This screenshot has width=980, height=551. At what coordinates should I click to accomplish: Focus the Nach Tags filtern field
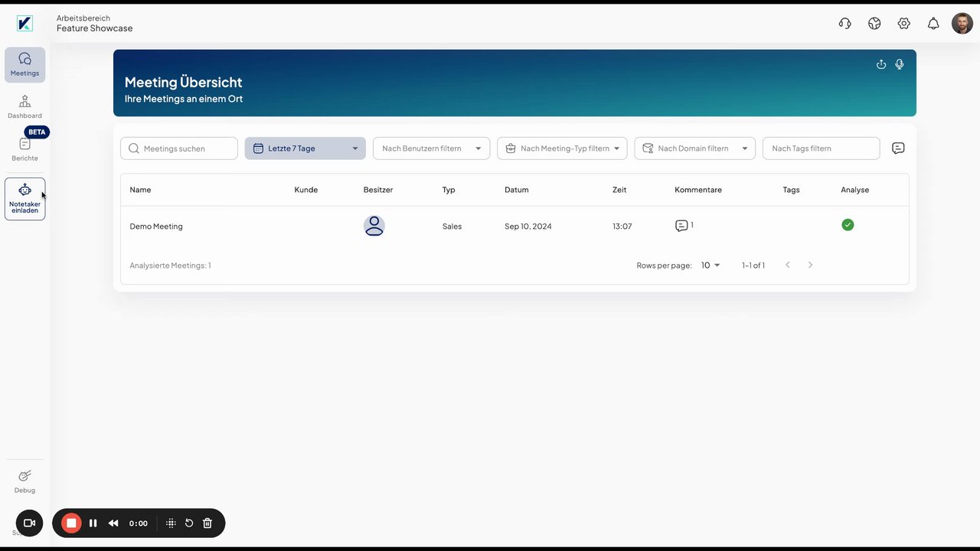click(822, 148)
